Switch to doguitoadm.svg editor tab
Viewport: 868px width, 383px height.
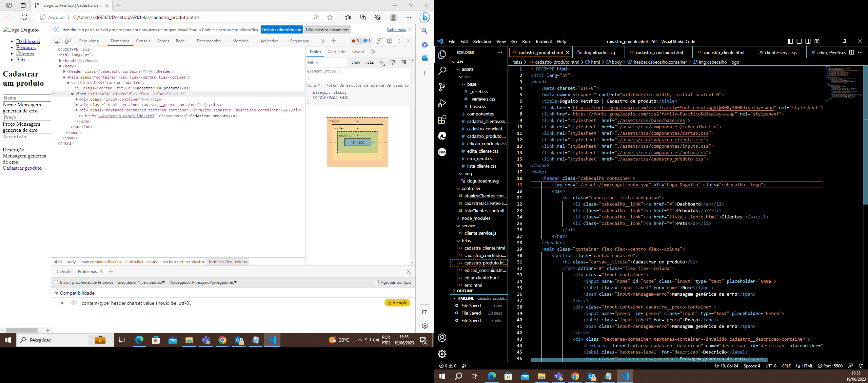[599, 52]
